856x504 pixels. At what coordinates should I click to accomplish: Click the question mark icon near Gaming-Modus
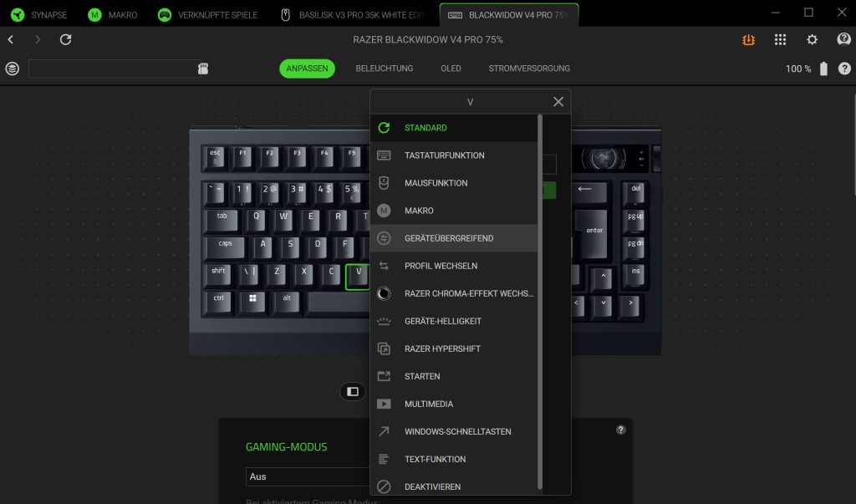click(x=620, y=429)
